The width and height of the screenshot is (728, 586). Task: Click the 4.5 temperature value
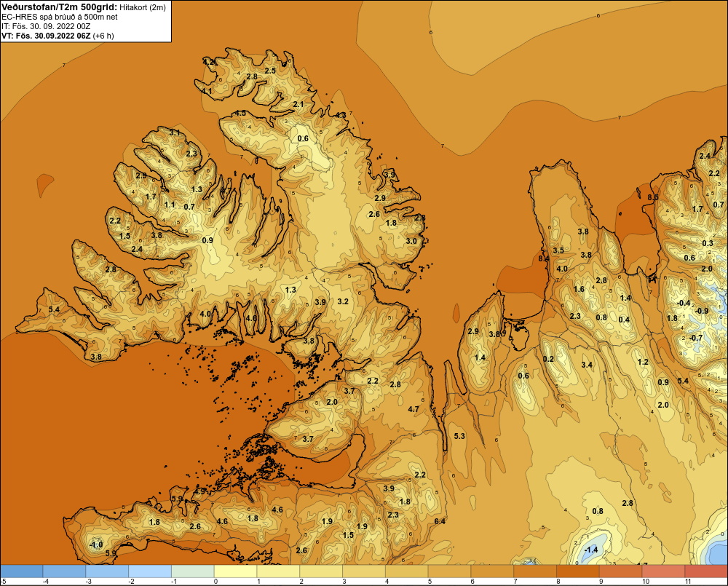click(x=240, y=113)
